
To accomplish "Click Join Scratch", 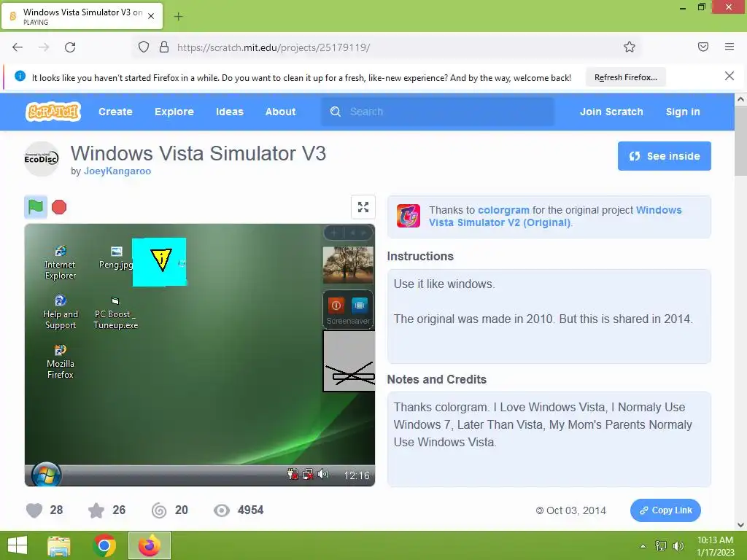I will pos(611,112).
